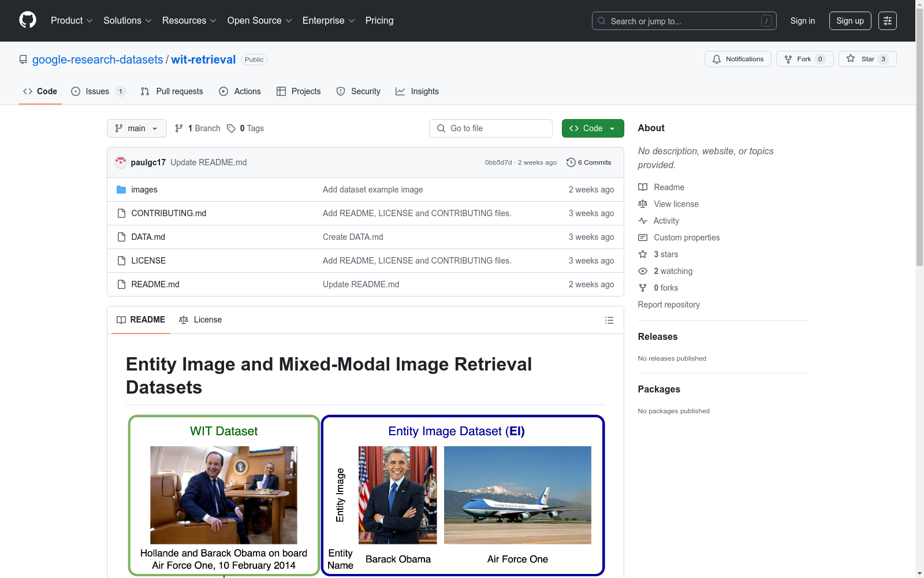Star the wit-retrieval repository
This screenshot has height=578, width=924.
[867, 59]
